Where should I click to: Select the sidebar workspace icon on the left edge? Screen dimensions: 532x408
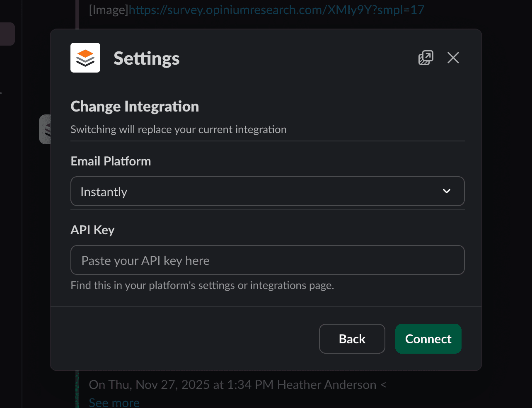(7, 34)
